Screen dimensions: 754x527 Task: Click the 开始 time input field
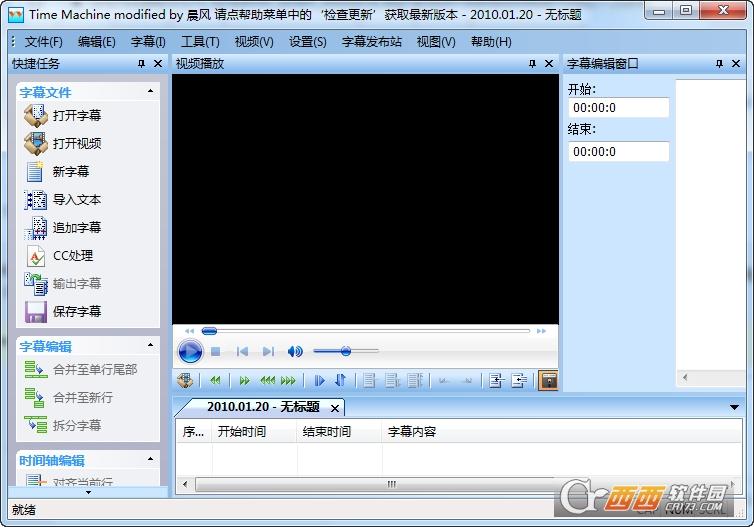tap(618, 108)
